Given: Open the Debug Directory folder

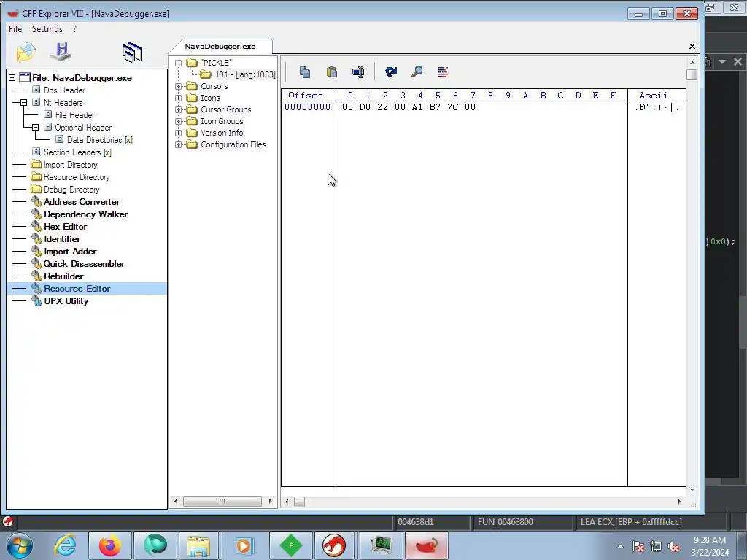Looking at the screenshot, I should pos(71,190).
